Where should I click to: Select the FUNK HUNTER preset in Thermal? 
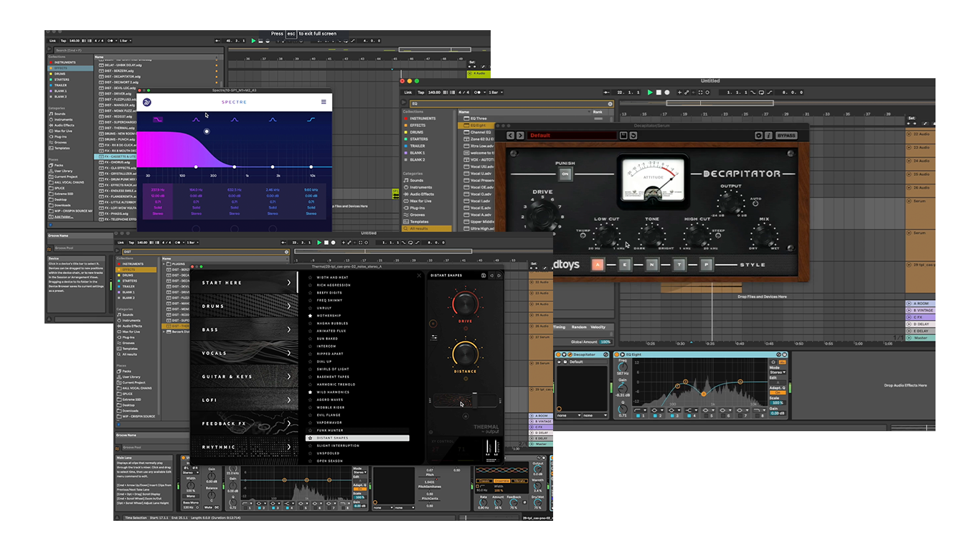pos(330,430)
